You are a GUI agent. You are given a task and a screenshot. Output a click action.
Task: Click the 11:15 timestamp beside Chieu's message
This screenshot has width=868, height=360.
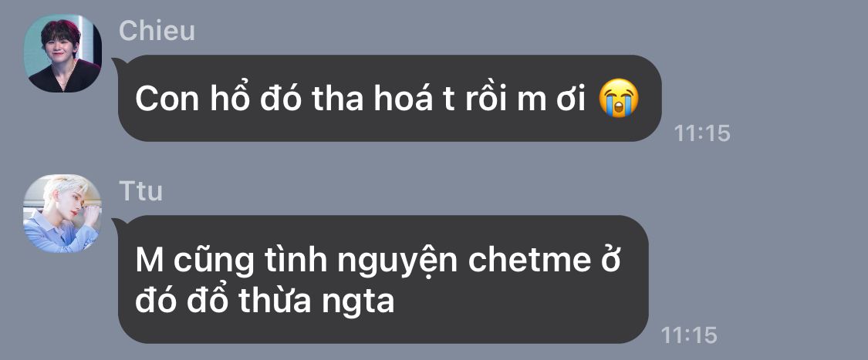702,133
